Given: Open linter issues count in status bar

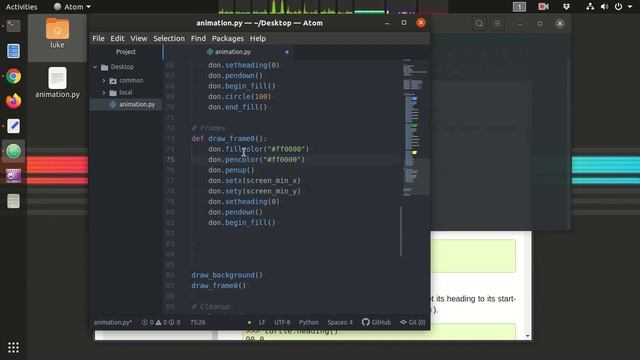Looking at the screenshot, I should click(x=161, y=322).
